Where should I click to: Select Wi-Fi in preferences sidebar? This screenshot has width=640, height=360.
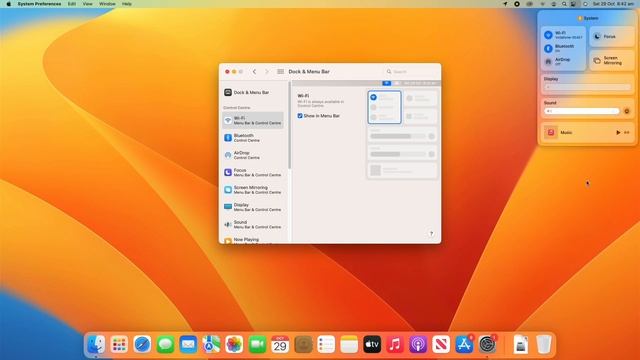(x=253, y=120)
